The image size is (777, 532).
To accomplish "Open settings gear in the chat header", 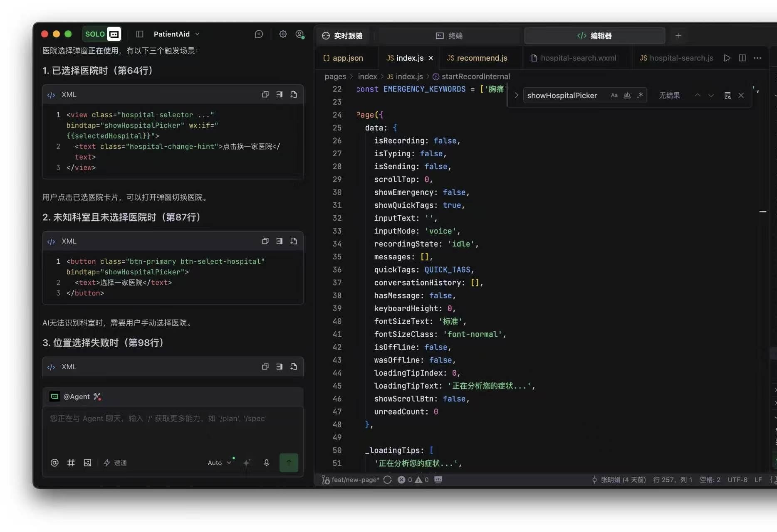I will 283,34.
